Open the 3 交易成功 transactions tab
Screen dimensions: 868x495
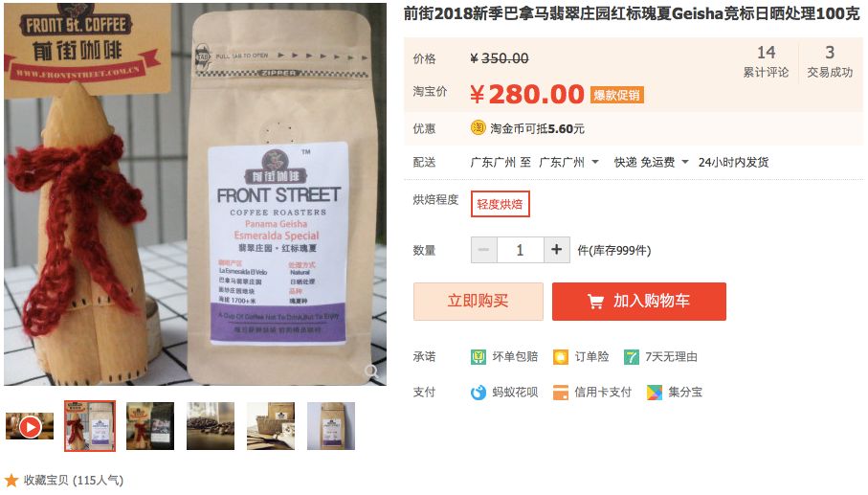click(x=830, y=61)
